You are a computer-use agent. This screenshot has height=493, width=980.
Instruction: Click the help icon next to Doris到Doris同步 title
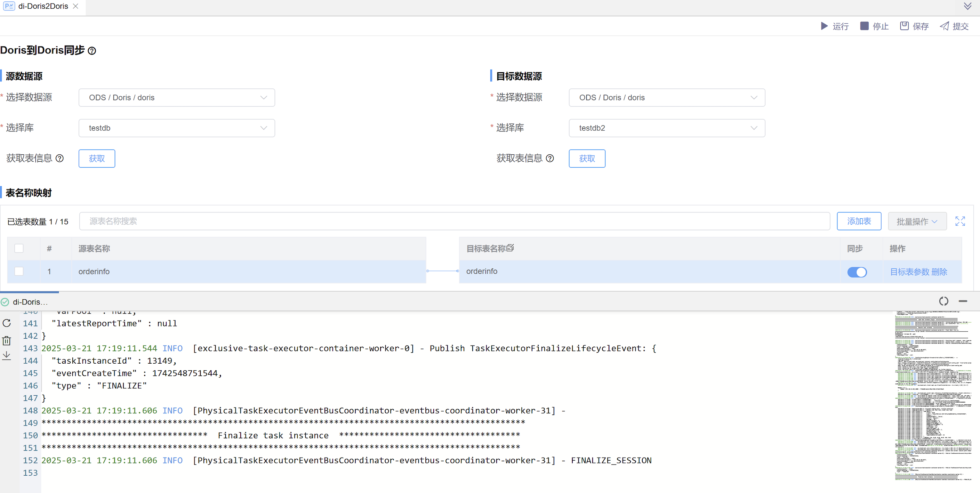pyautogui.click(x=92, y=51)
